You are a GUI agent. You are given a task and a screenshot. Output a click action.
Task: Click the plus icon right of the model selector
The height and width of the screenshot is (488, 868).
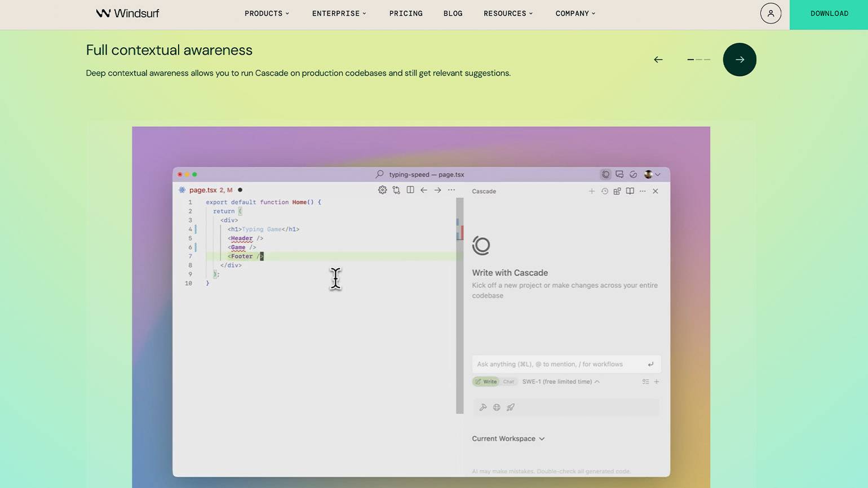(657, 382)
